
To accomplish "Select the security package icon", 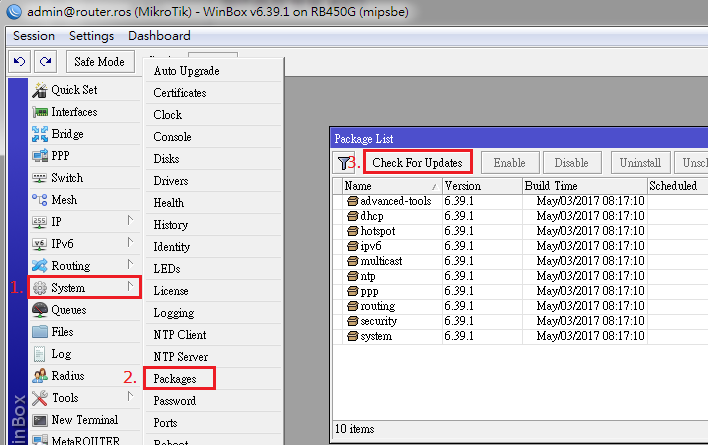I will pos(352,321).
